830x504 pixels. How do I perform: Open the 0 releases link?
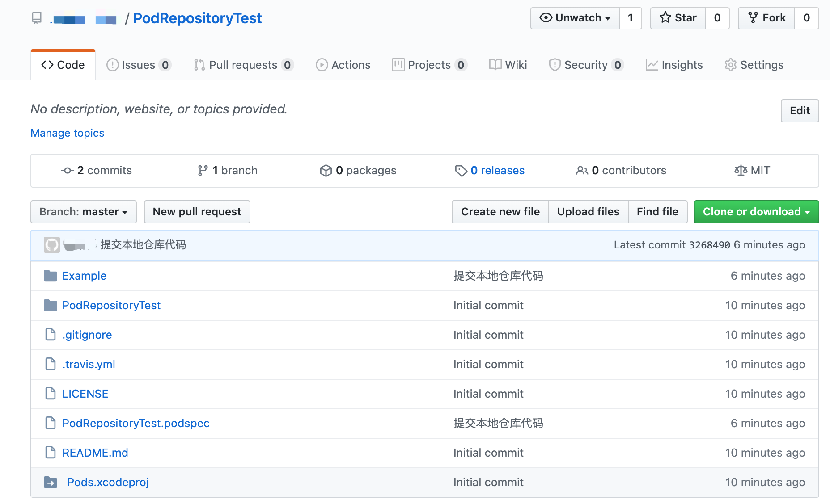tap(490, 171)
